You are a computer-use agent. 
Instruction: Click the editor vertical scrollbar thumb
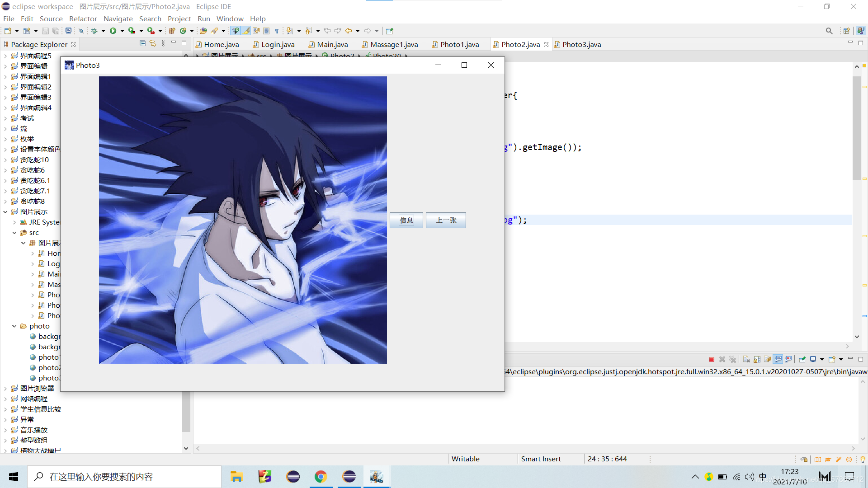coord(857,129)
